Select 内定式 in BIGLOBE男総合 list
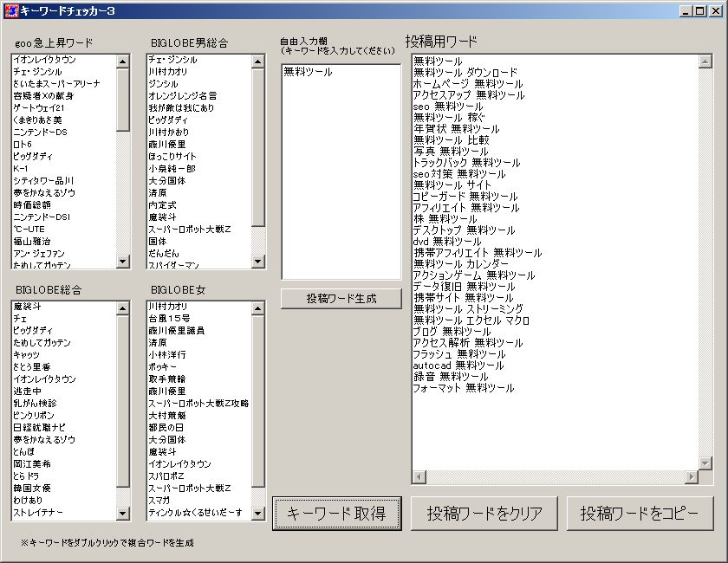The image size is (728, 563). click(x=163, y=204)
